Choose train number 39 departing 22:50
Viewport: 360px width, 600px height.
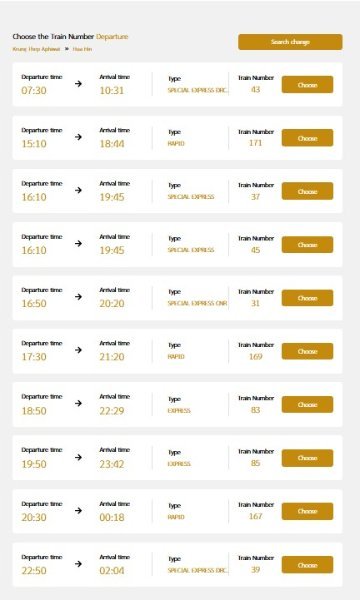[x=307, y=564]
